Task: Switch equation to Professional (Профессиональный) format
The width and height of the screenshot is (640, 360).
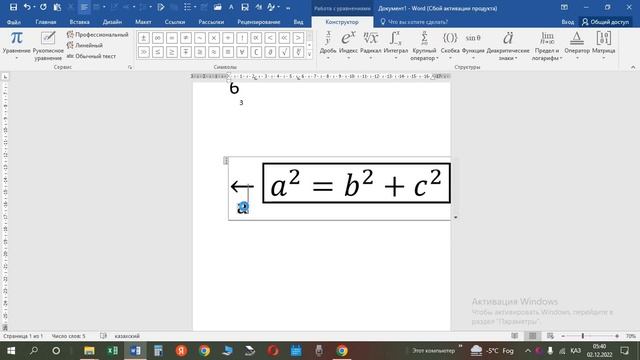Action: click(98, 35)
